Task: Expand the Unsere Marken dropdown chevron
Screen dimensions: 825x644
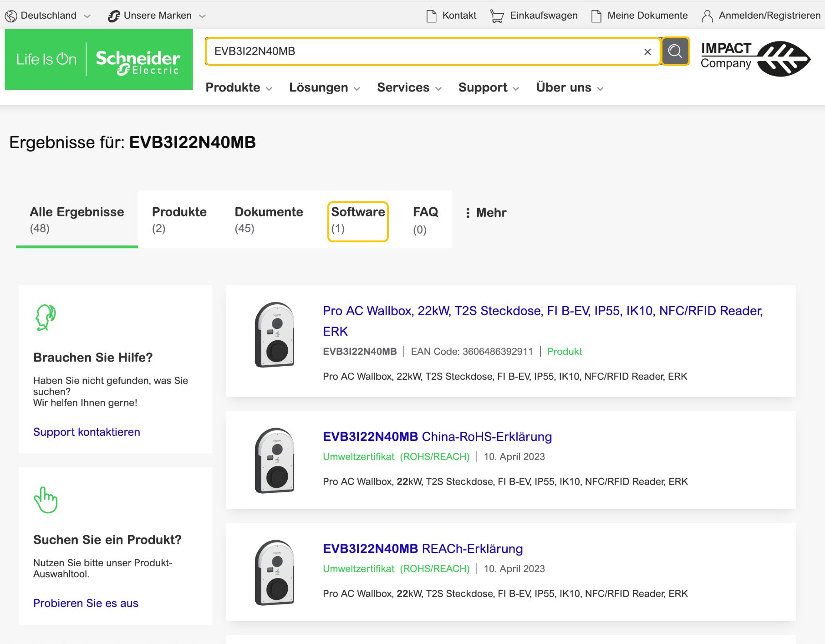Action: point(203,16)
